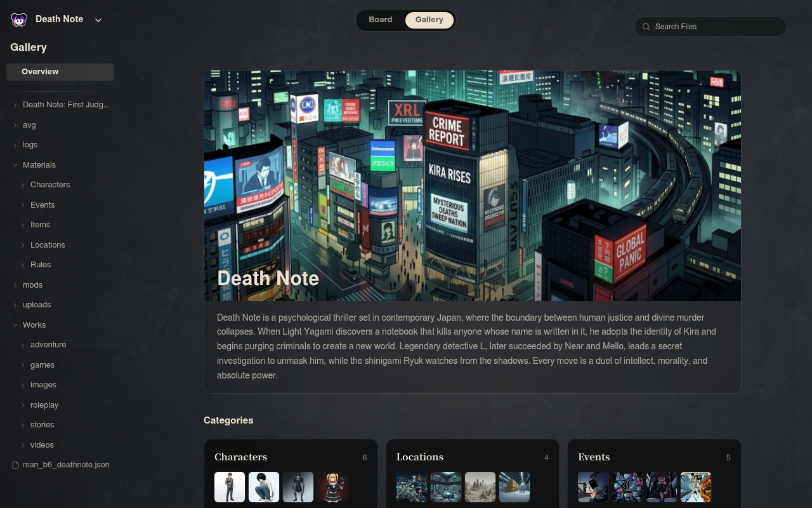The image size is (812, 508).
Task: Open the Overview page in sidebar
Action: pyautogui.click(x=60, y=72)
